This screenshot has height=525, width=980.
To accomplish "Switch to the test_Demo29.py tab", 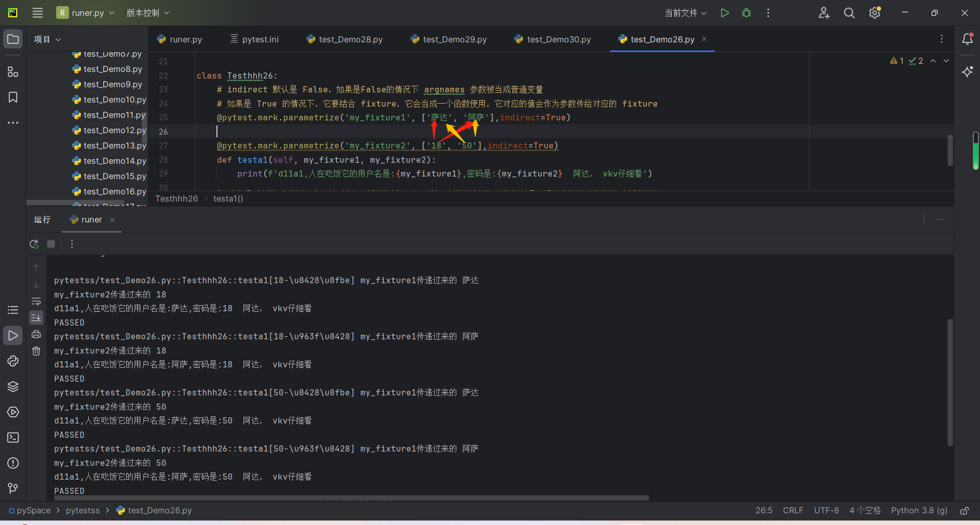I will click(x=449, y=39).
